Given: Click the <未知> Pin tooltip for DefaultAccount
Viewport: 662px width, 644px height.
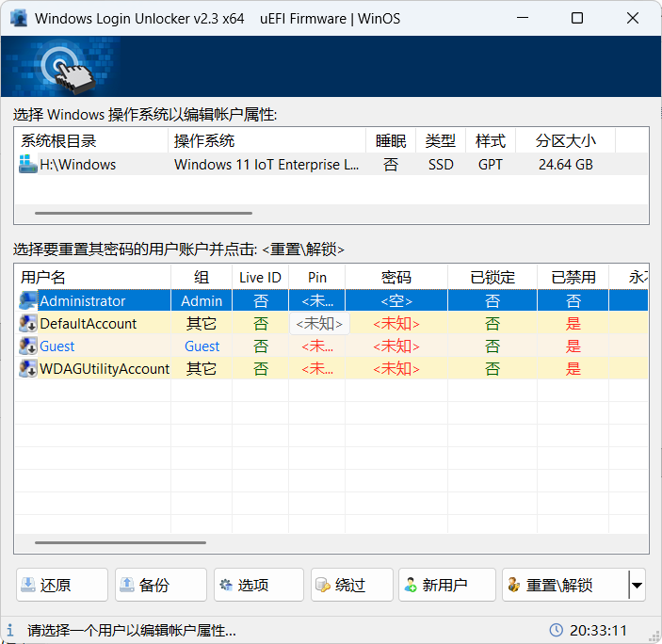Looking at the screenshot, I should (319, 323).
